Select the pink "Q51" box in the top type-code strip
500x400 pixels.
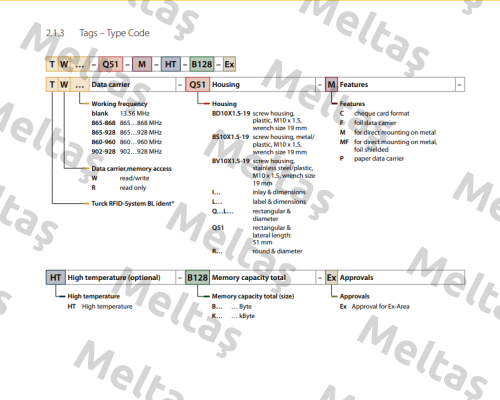point(111,64)
